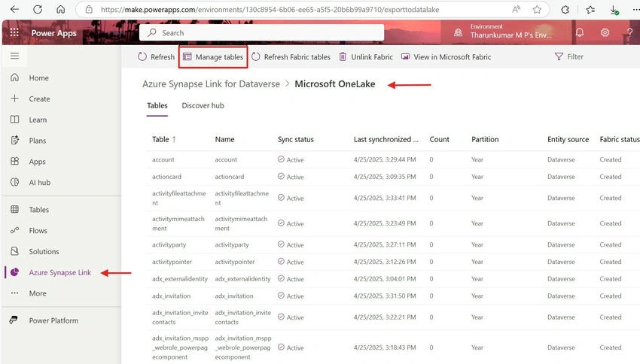The width and height of the screenshot is (640, 364).
Task: Select the adx_externalidentity table row
Action: click(392, 279)
